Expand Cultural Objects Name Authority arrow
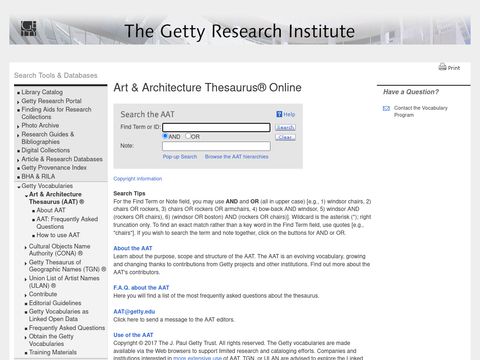Viewport: 480px width, 360px height. pos(26,247)
